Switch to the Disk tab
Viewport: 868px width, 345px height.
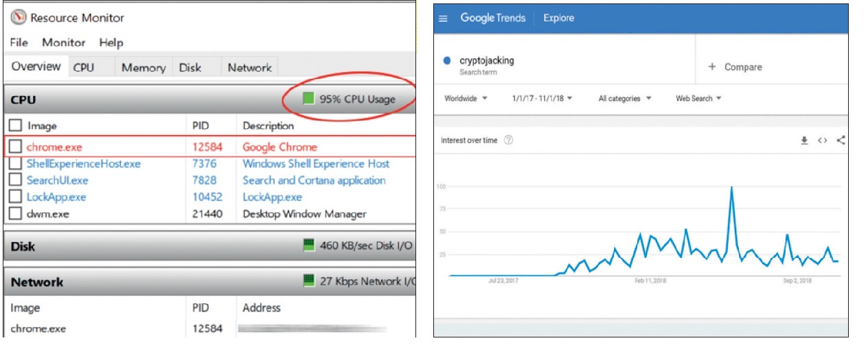[190, 67]
